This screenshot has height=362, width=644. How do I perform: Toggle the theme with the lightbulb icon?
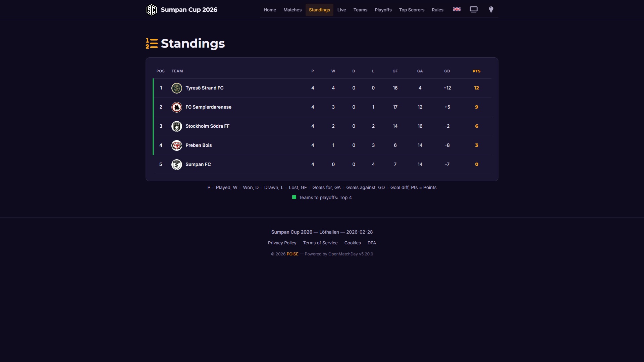pos(491,9)
